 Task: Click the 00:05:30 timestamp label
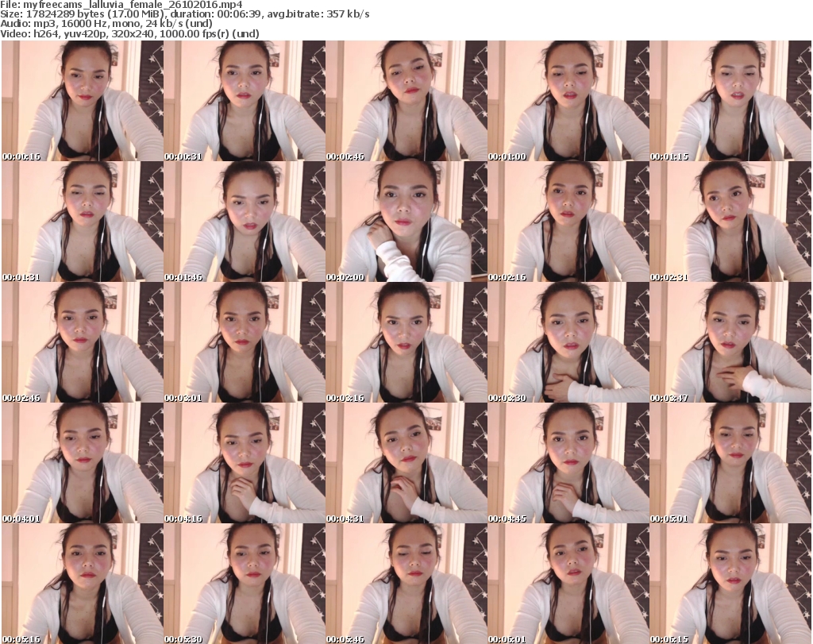(x=183, y=638)
